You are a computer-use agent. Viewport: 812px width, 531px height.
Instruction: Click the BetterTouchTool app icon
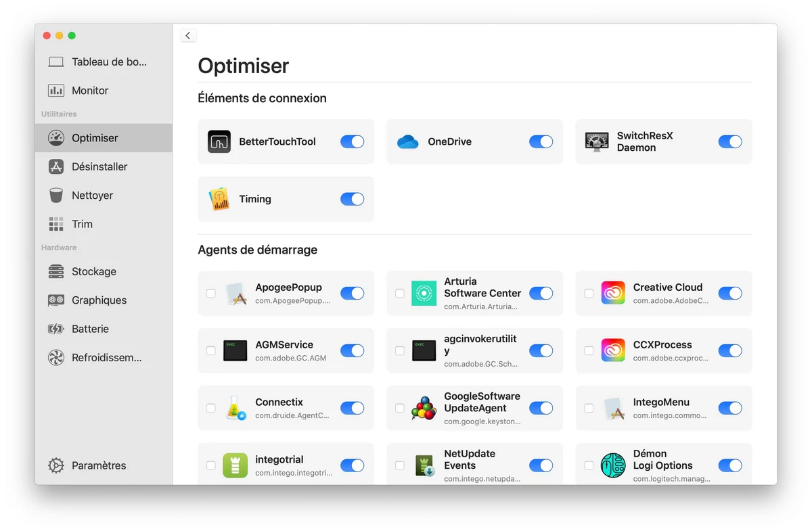coord(219,141)
